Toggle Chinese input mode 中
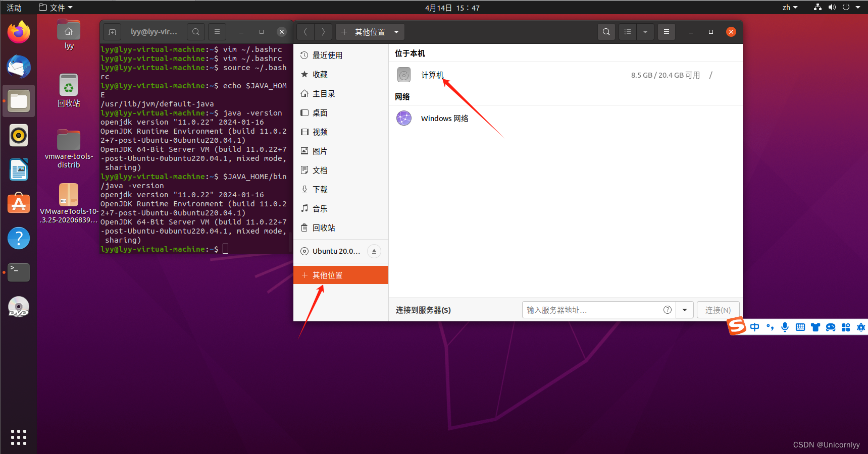868x454 pixels. click(x=755, y=327)
